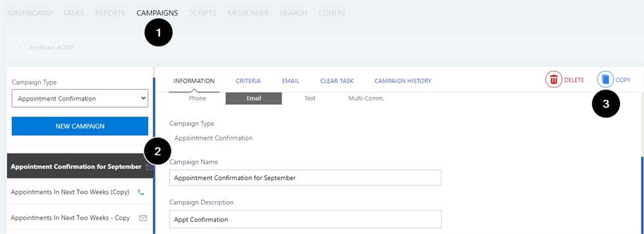Open the Reports menu
Screen dimensions: 644x234
[x=110, y=13]
